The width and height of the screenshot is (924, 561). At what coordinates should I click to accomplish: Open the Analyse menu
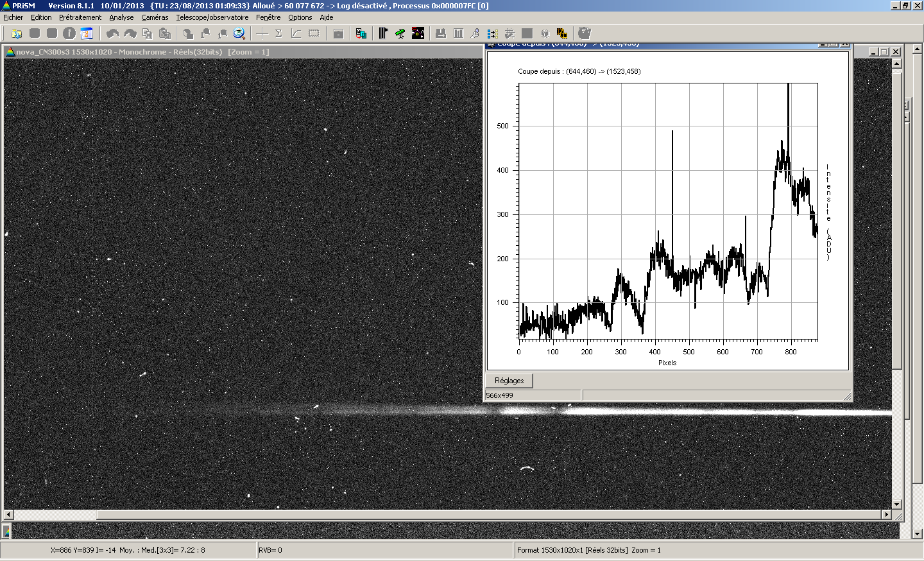coord(121,17)
